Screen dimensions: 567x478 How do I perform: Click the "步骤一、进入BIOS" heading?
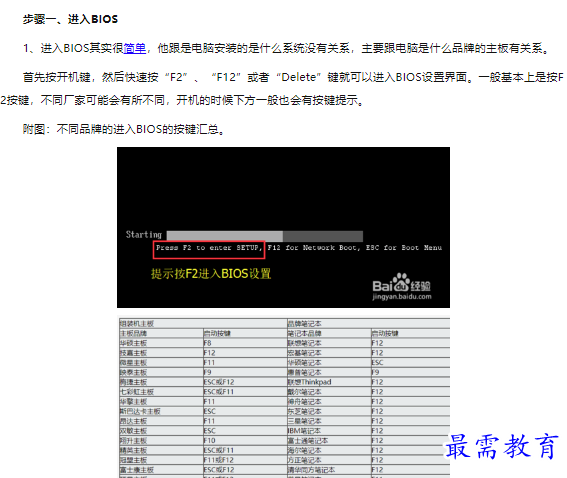tap(70, 19)
